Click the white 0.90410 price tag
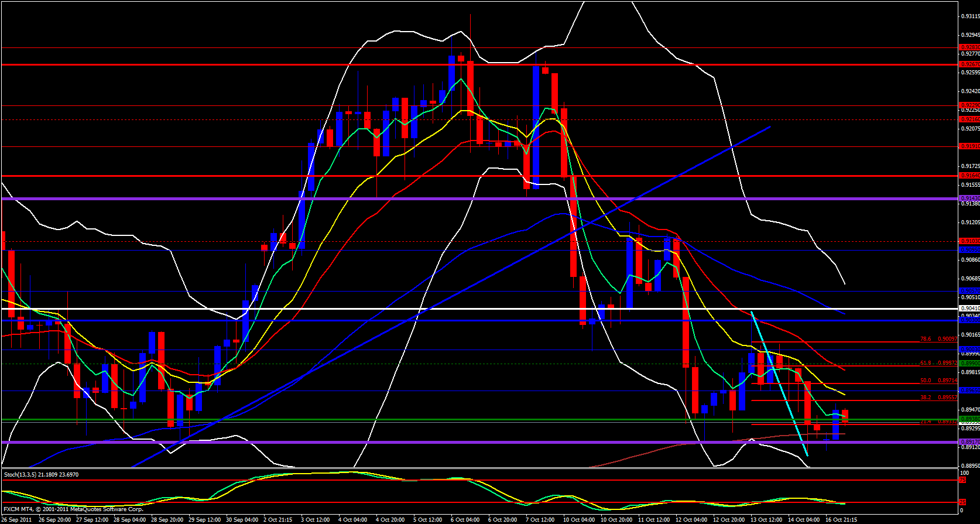This screenshot has width=980, height=524. tap(969, 309)
